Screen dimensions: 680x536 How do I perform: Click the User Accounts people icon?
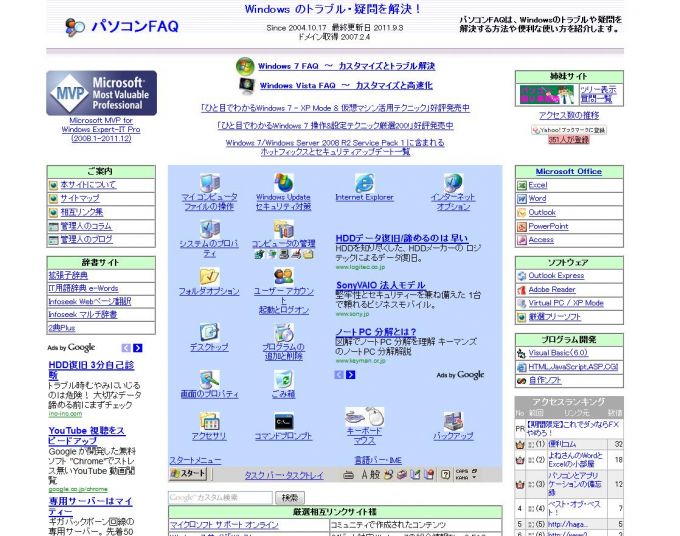pyautogui.click(x=284, y=276)
